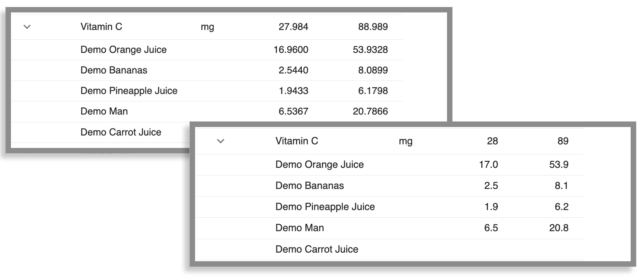
Task: Click the Vitamin C label in the back table
Action: click(101, 27)
